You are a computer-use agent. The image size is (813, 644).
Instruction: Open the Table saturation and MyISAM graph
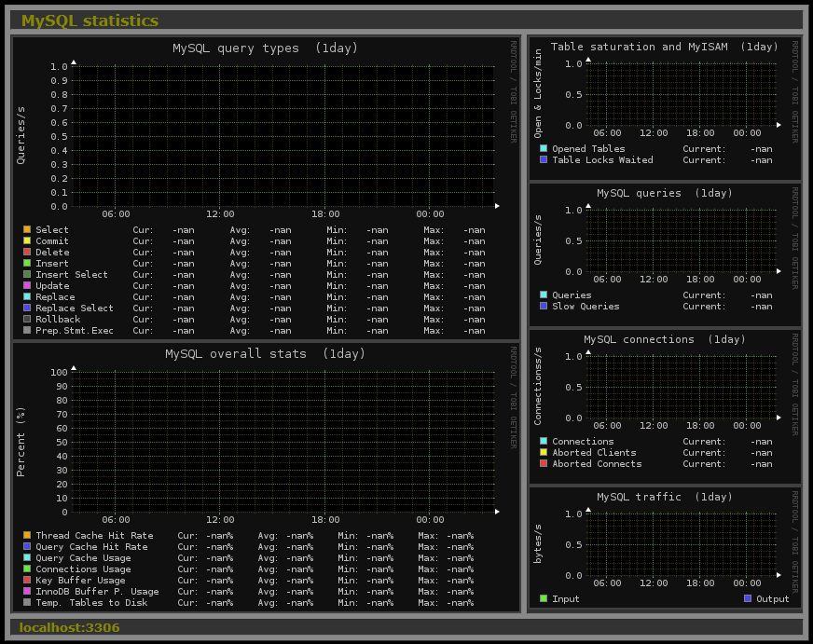click(665, 108)
